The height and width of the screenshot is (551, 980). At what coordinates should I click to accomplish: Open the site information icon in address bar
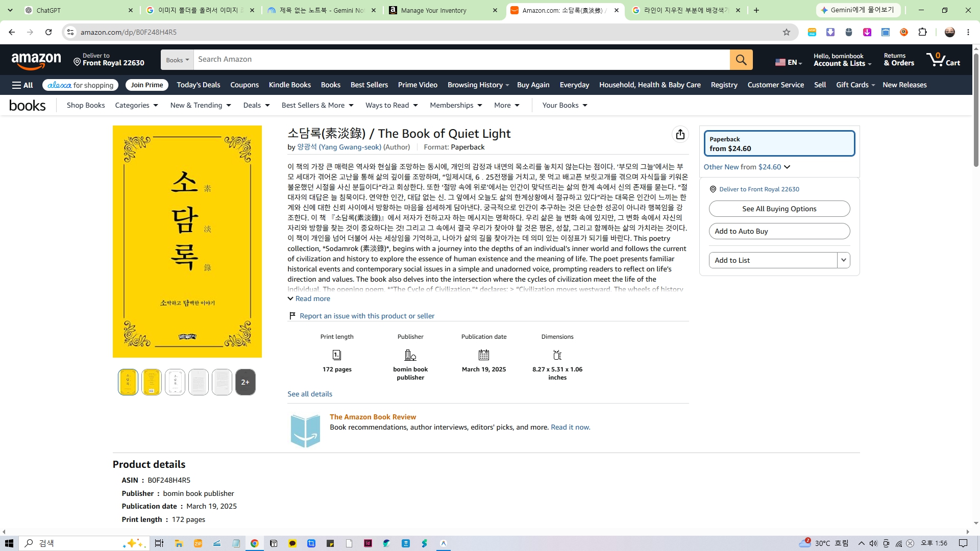coord(70,32)
